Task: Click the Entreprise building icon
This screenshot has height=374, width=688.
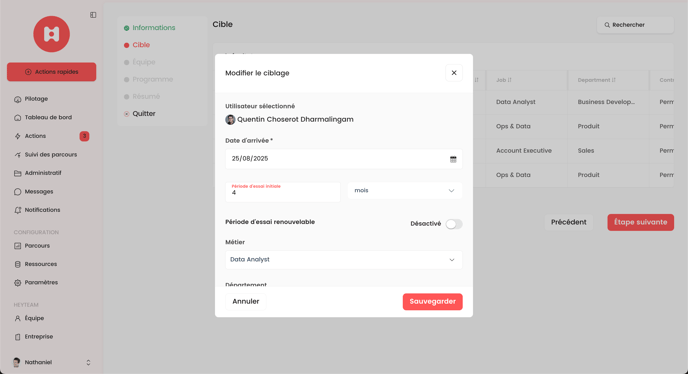Action: 18,337
